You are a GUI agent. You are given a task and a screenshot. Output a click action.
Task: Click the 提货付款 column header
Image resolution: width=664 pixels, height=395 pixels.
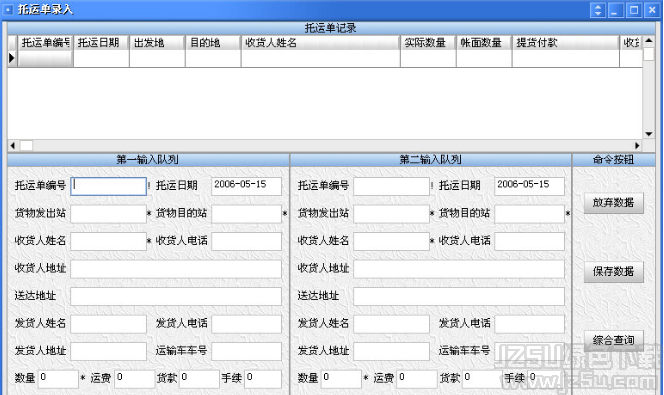(x=565, y=43)
